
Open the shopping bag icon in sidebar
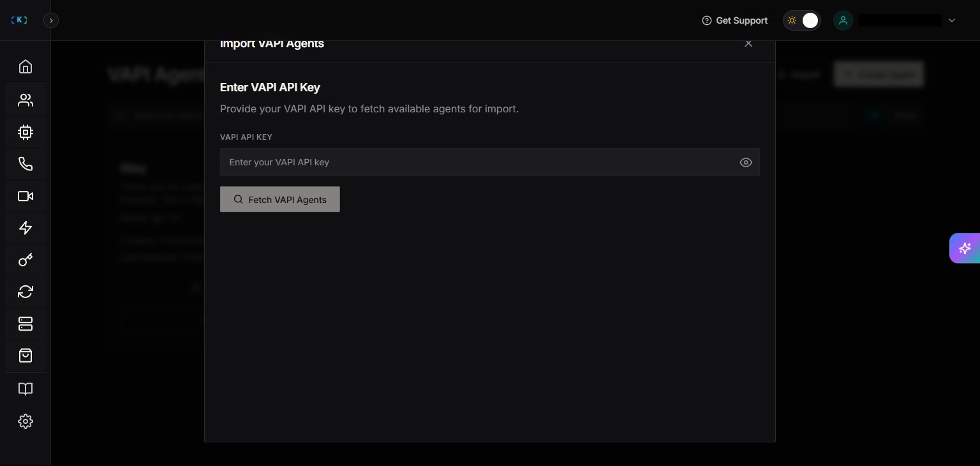(x=25, y=356)
